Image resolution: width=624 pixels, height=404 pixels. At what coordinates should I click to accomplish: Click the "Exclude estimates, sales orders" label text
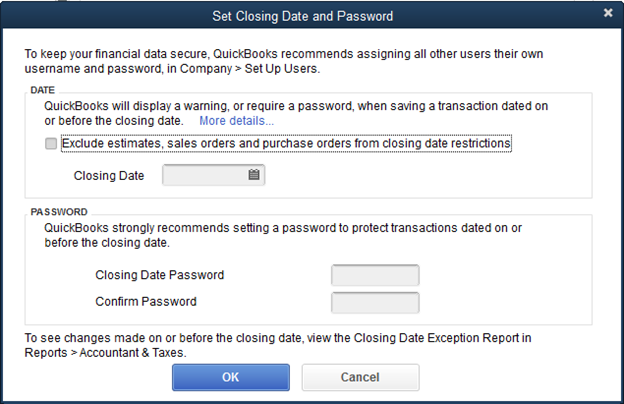click(286, 144)
